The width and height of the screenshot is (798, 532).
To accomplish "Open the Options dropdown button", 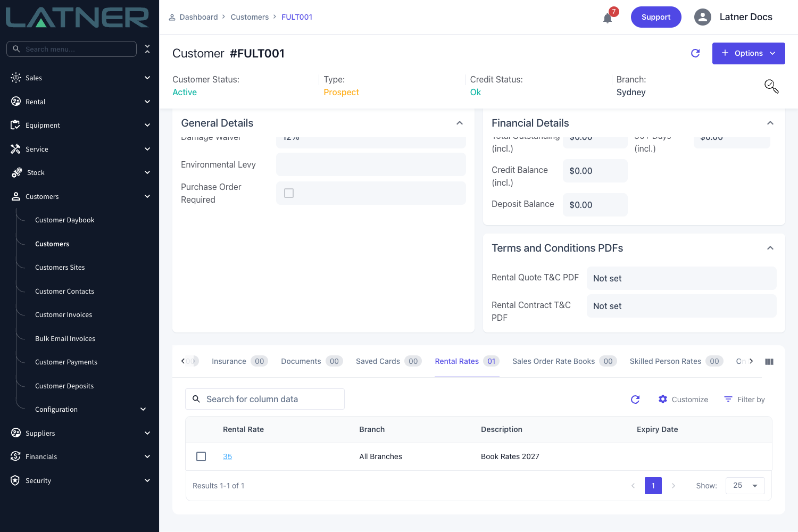I will point(749,53).
